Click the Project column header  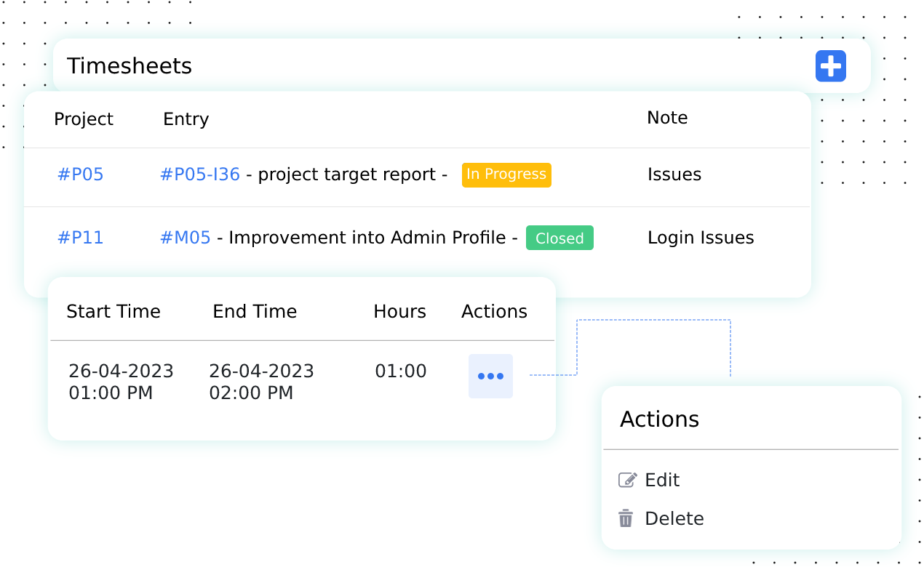tap(83, 118)
